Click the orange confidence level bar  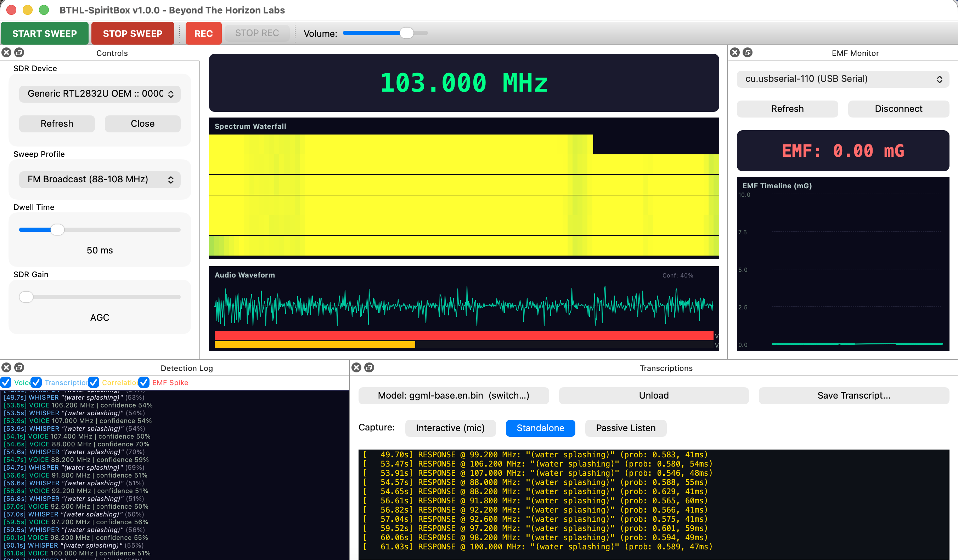315,345
